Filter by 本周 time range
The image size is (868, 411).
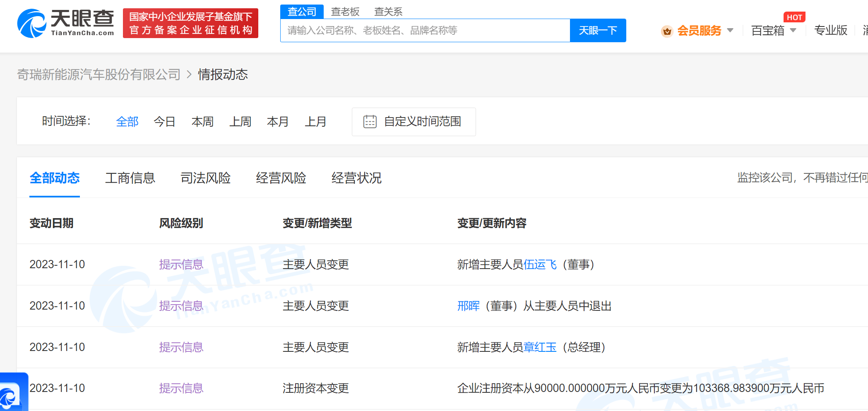coord(202,122)
